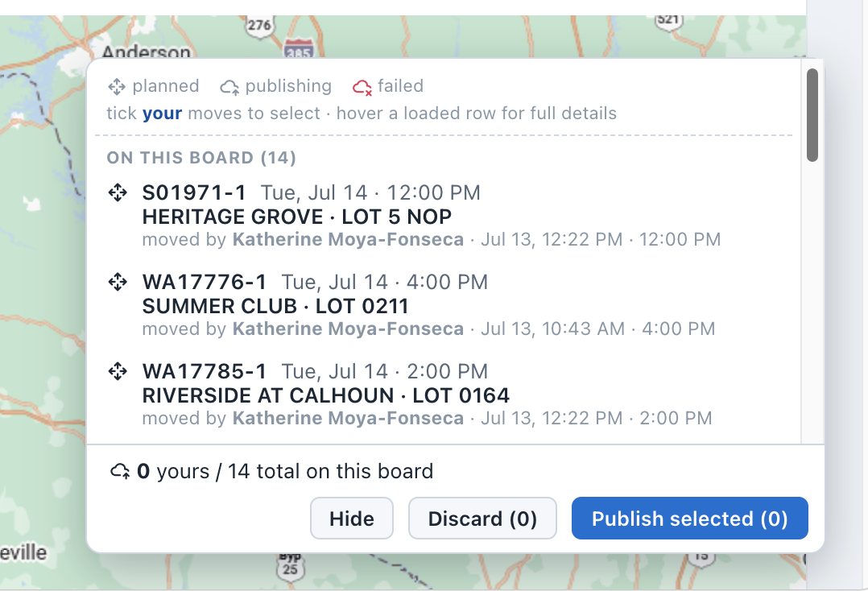Click the Byp 25 route shield on the map
The image size is (868, 591).
(x=290, y=566)
